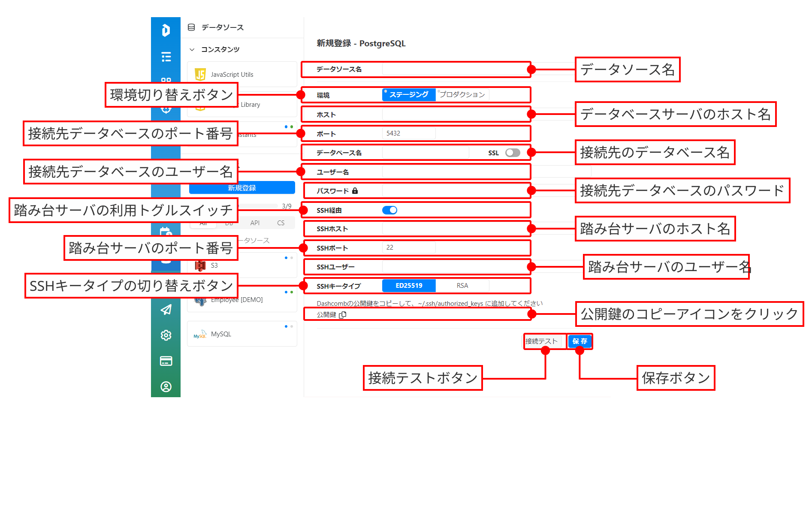Collapse the コンスタンツ section
Viewport: 812px width, 510px height.
coord(192,50)
